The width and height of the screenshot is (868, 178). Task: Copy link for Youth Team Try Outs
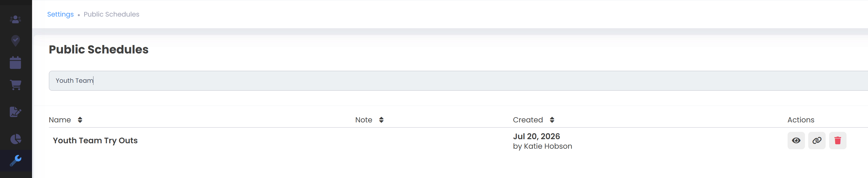(817, 140)
